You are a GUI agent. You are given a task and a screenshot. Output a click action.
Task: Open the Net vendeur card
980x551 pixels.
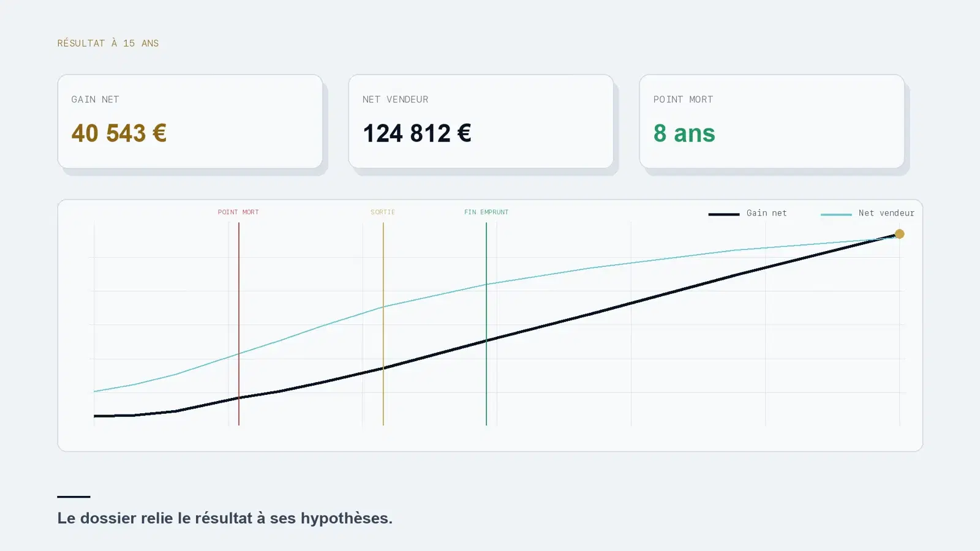pyautogui.click(x=481, y=121)
